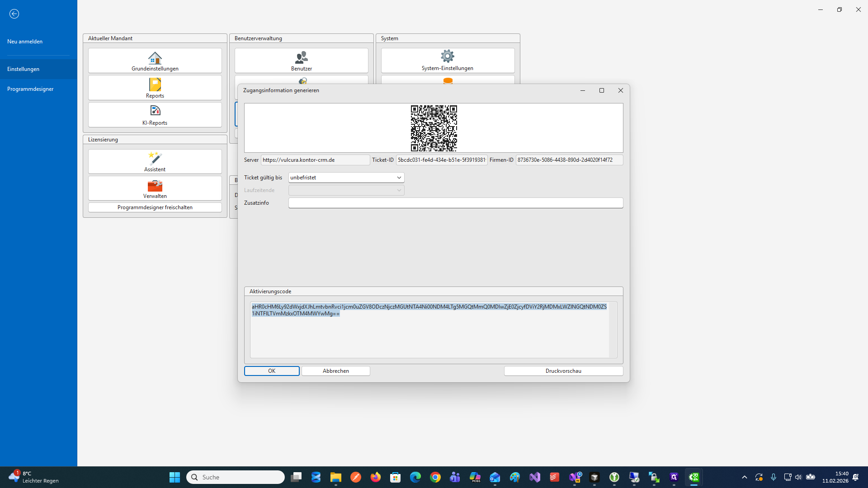
Task: Click the Druckvorschau button
Action: (x=563, y=371)
